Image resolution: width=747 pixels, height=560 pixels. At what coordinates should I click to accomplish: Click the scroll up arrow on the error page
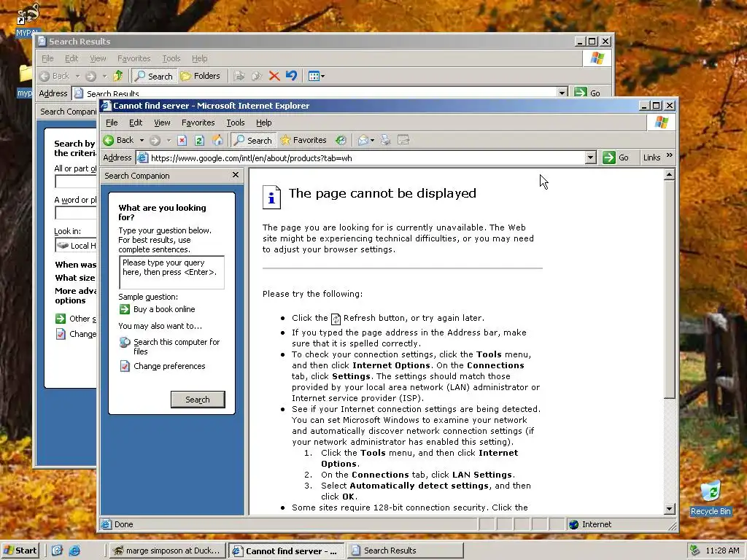[669, 175]
